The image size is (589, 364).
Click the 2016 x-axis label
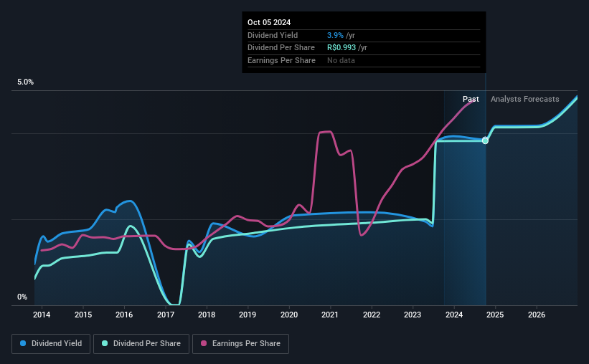(124, 315)
